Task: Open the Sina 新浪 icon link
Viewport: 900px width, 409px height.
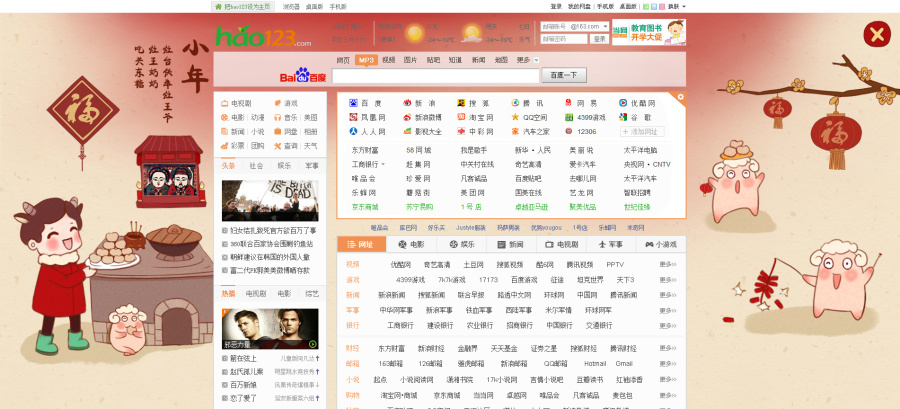Action: coord(408,103)
